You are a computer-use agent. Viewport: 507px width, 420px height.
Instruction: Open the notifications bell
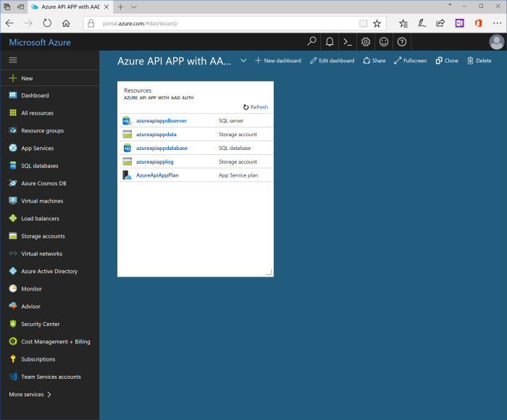[330, 42]
